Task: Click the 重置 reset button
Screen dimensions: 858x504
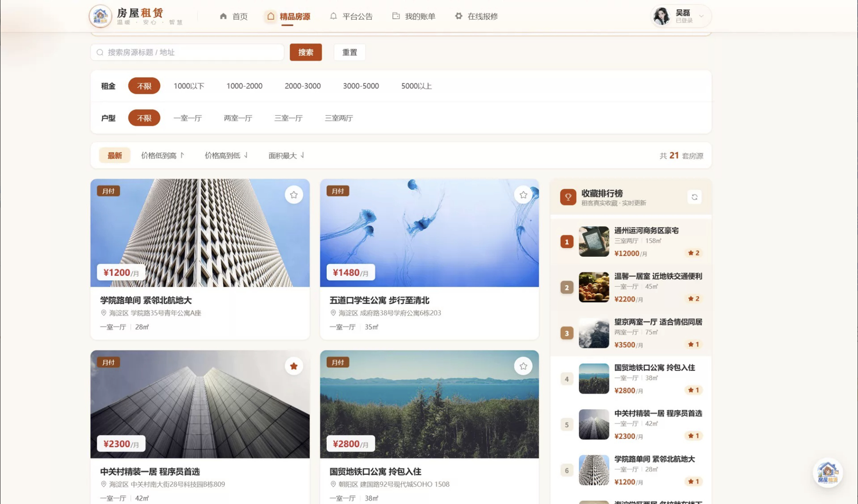Action: [x=350, y=52]
